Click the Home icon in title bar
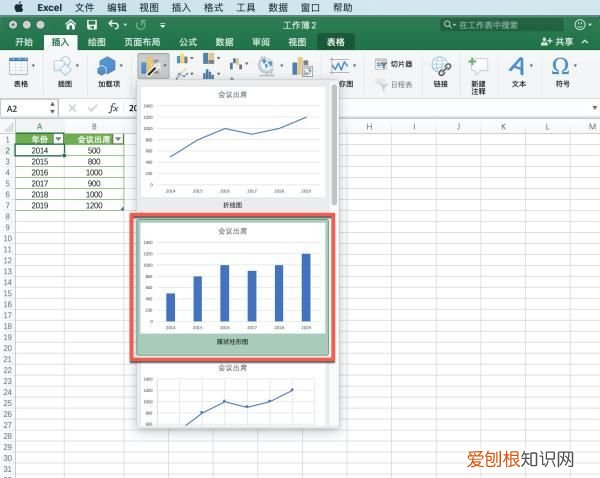The image size is (600, 478). point(70,25)
